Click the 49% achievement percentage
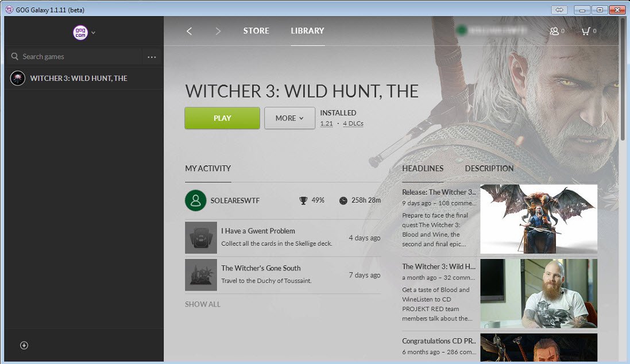Image resolution: width=630 pixels, height=364 pixels. coord(318,200)
